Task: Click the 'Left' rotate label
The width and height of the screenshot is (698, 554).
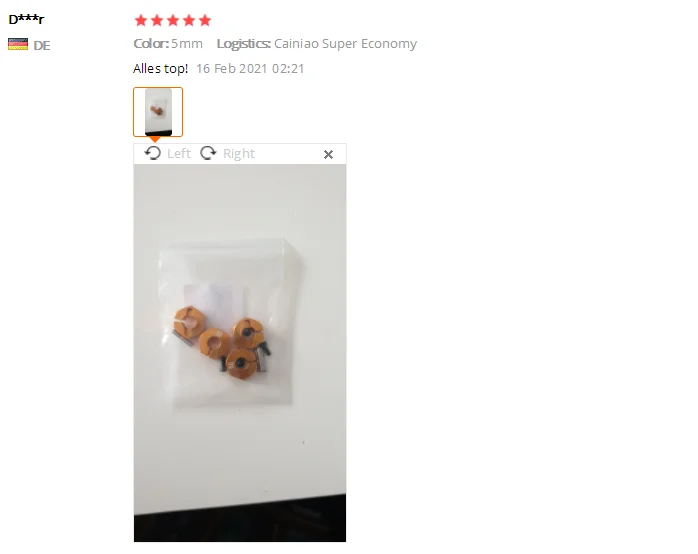Action: 179,154
